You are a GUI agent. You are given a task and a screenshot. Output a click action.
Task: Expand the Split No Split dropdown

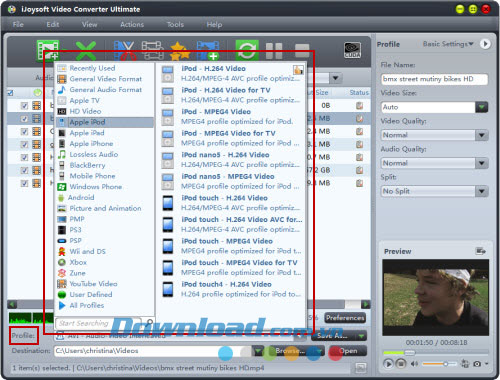pyautogui.click(x=481, y=191)
